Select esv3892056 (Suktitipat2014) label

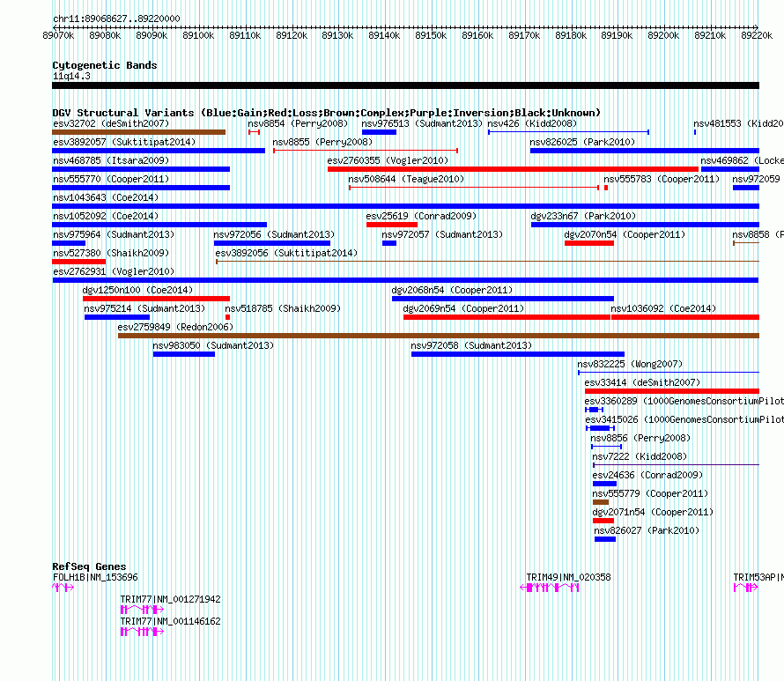tap(286, 253)
